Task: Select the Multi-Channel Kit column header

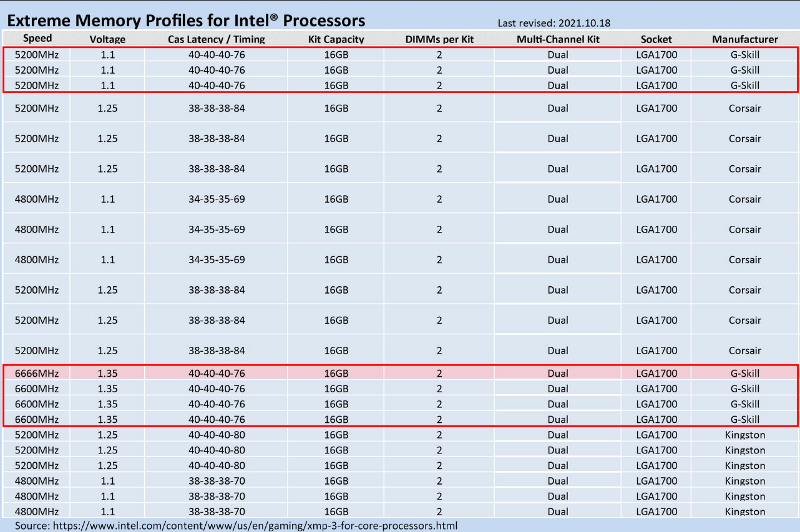Action: click(558, 39)
